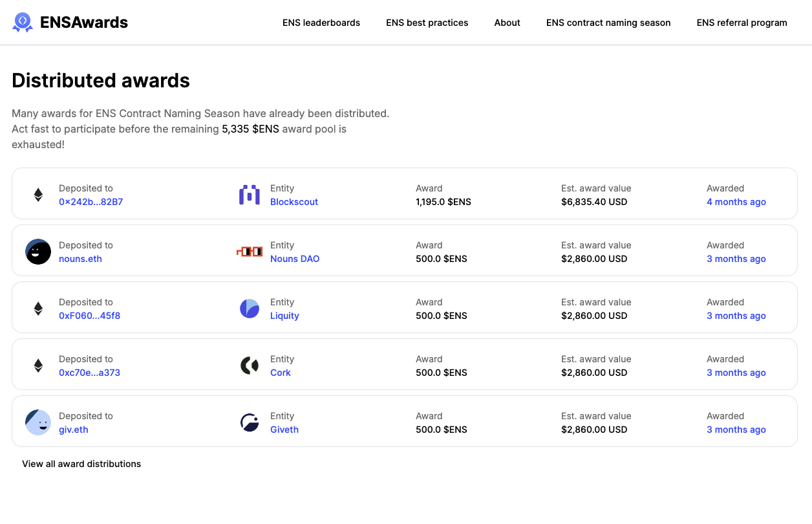Click Liquity's 500.0 $ENS award

click(442, 316)
